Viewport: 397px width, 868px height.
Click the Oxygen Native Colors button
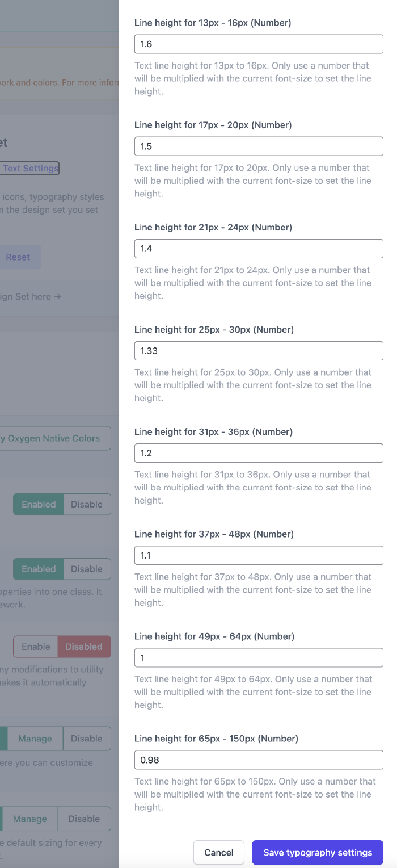(54, 438)
